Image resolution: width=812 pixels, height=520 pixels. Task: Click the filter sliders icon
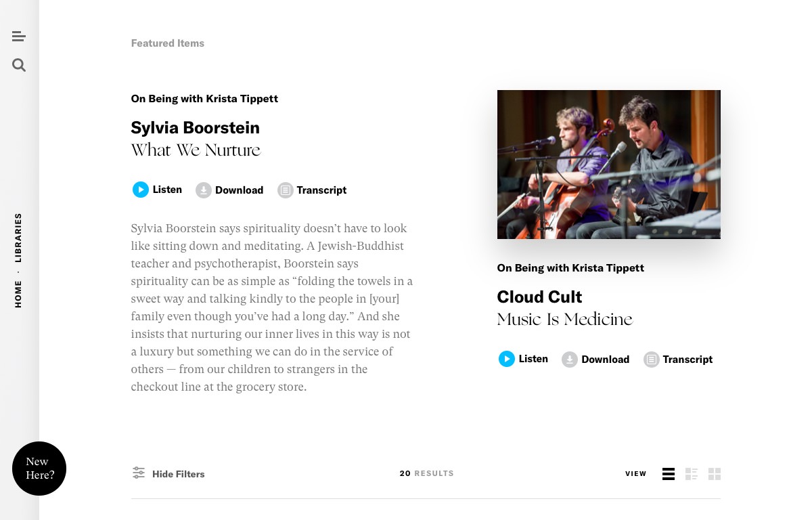click(x=139, y=473)
